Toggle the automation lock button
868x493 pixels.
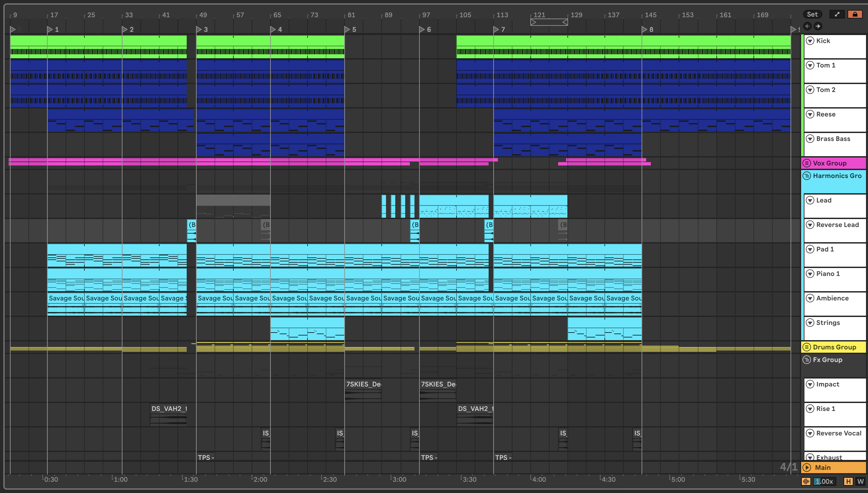pyautogui.click(x=854, y=14)
